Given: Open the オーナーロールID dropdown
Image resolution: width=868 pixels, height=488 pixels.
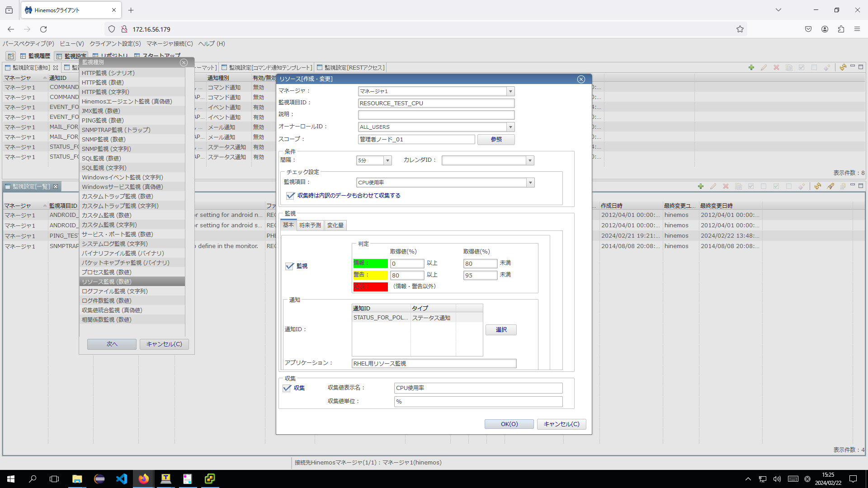Looking at the screenshot, I should click(x=510, y=127).
